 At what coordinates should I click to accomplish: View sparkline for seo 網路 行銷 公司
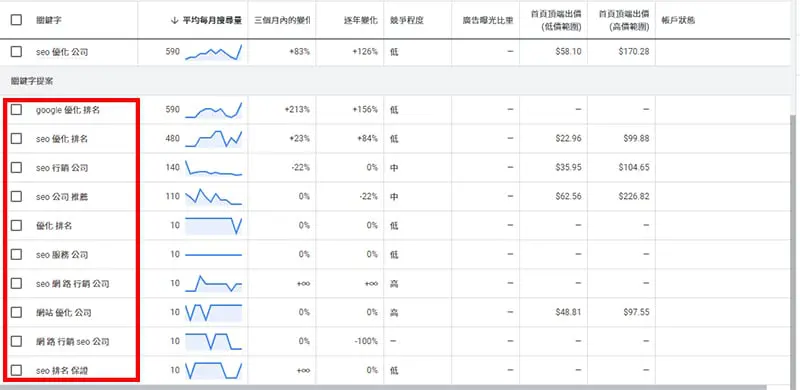(x=213, y=283)
